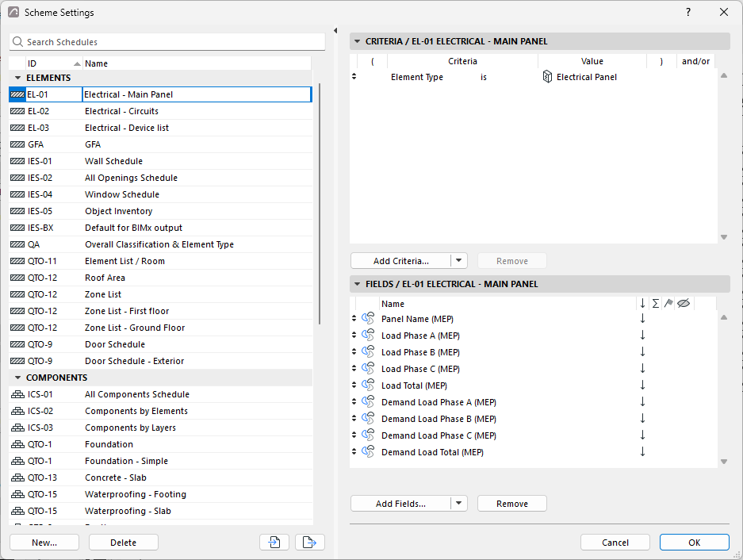Click the hidden-field eye icon column header
Viewport: 743px width, 560px height.
tap(684, 304)
